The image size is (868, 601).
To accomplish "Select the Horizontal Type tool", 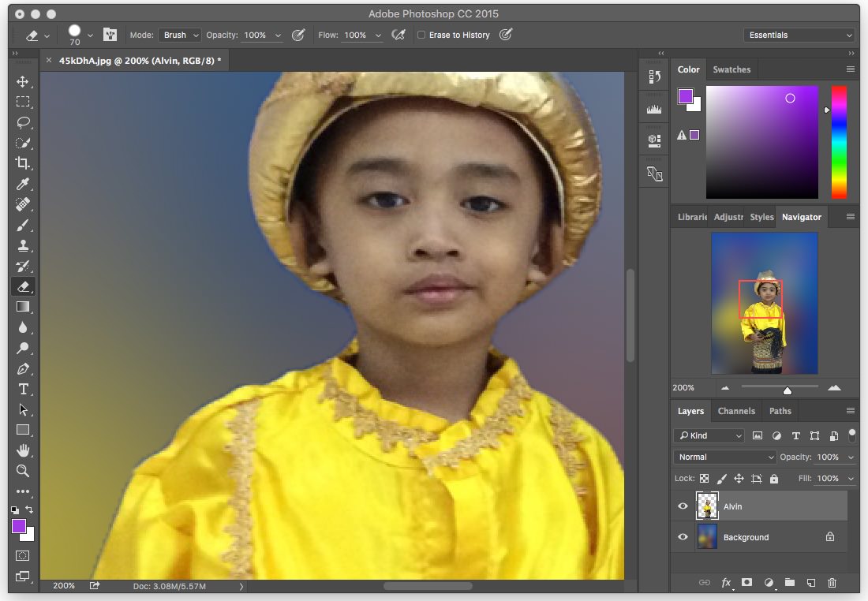I will (23, 389).
